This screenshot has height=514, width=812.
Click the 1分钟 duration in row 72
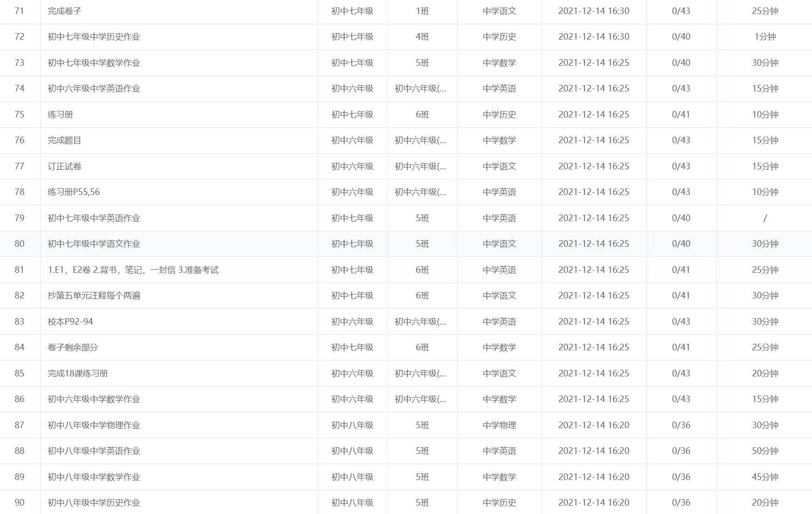click(x=764, y=36)
